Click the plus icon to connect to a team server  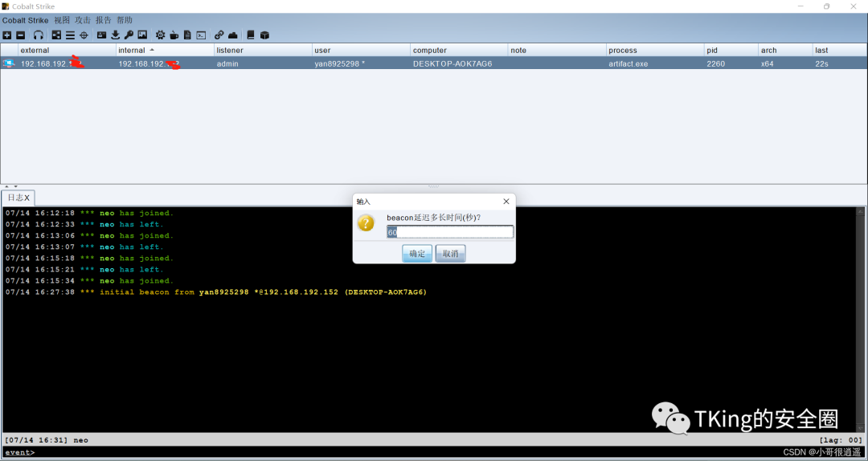[x=7, y=35]
